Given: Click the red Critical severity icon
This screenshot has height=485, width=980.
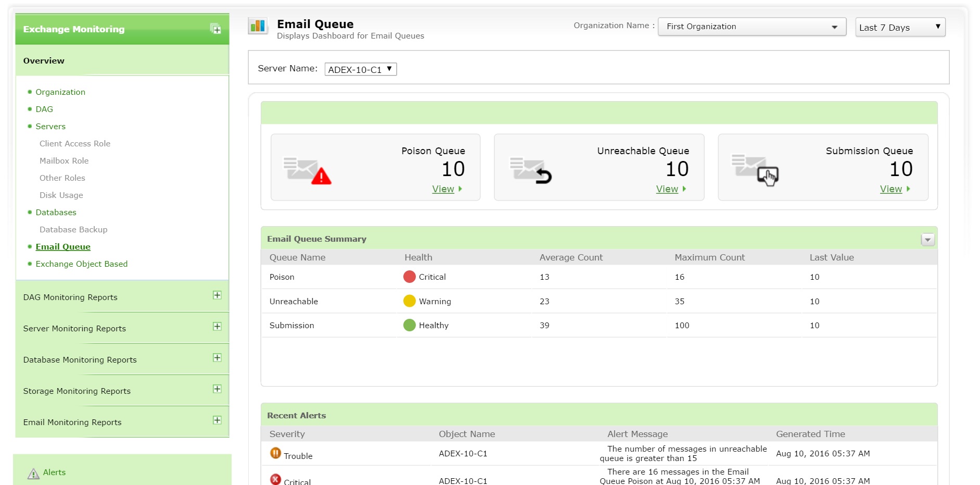Looking at the screenshot, I should [x=275, y=479].
